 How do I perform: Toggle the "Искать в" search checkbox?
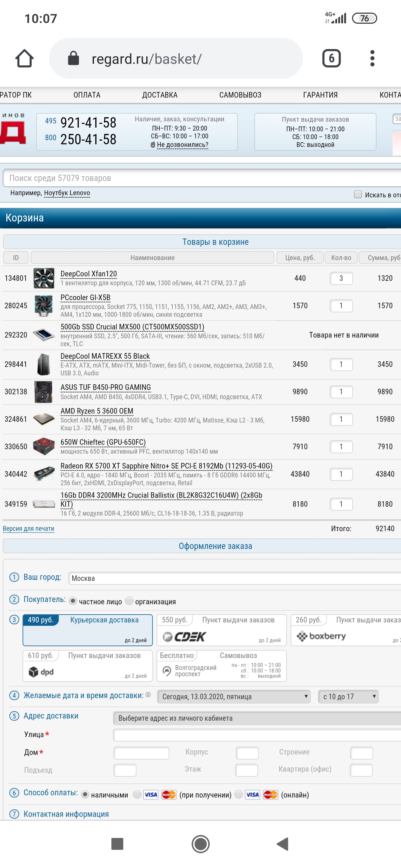tap(358, 194)
